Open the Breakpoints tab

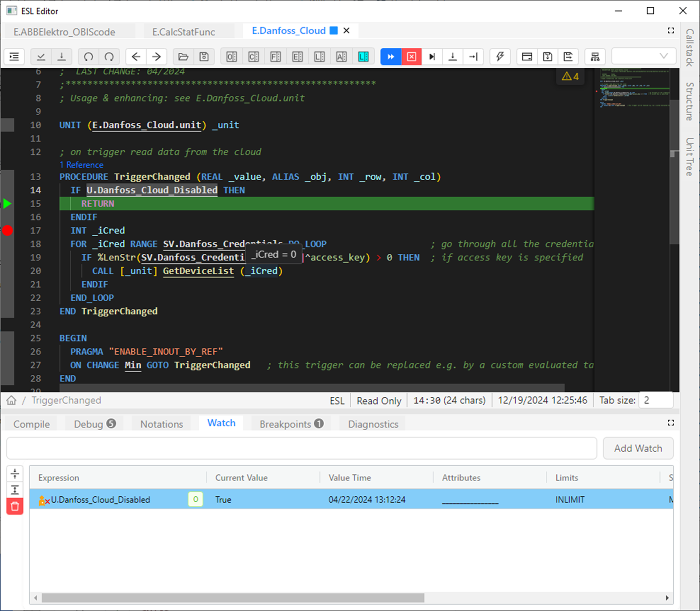coord(291,424)
